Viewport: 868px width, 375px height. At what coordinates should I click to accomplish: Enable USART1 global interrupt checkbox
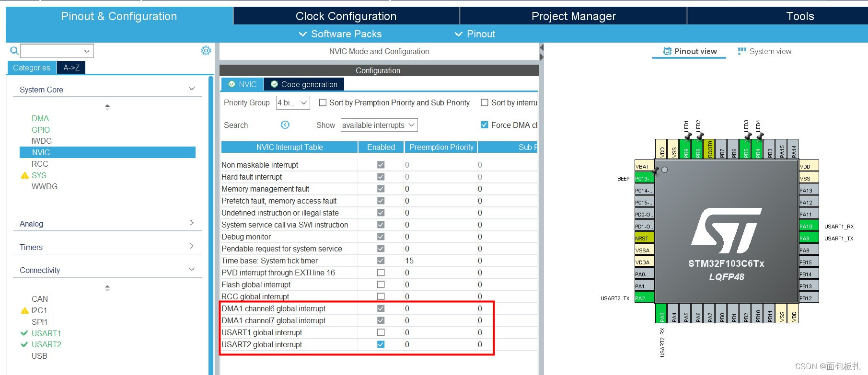click(381, 332)
